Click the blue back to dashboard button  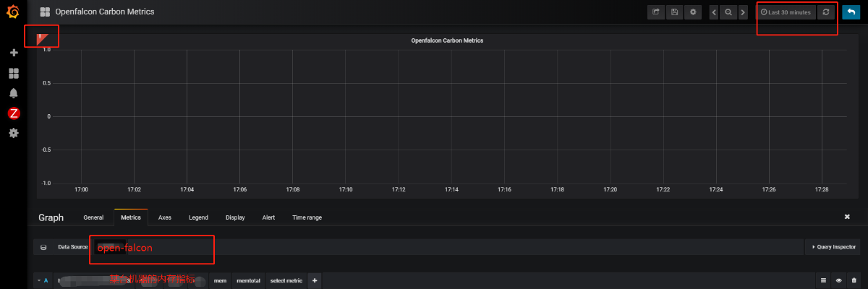pyautogui.click(x=851, y=12)
